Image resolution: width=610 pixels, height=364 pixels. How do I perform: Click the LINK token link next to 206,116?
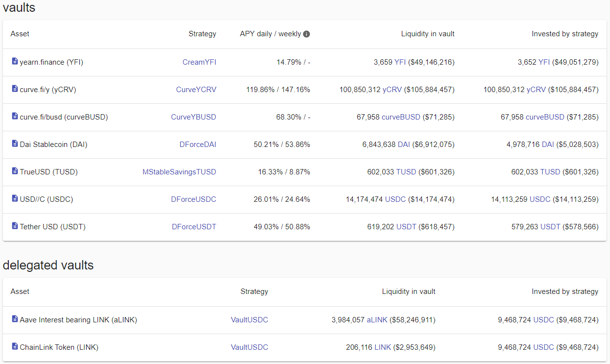(x=383, y=347)
